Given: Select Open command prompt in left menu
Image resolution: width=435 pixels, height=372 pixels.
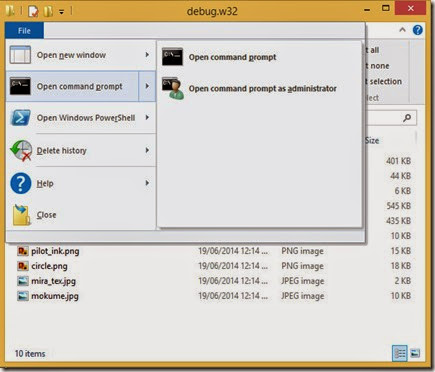Looking at the screenshot, I should pos(73,86).
